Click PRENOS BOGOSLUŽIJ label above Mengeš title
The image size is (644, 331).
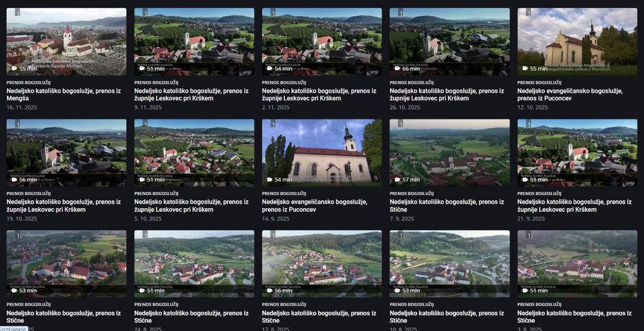coord(29,82)
